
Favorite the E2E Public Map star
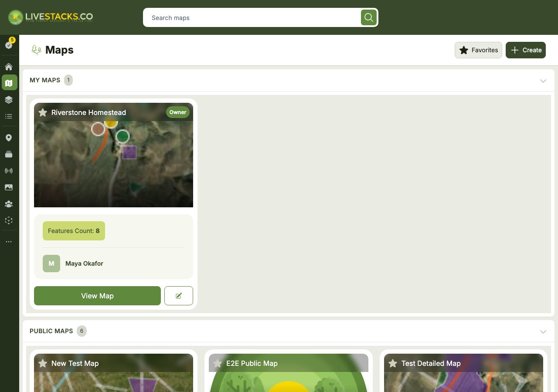(x=218, y=363)
